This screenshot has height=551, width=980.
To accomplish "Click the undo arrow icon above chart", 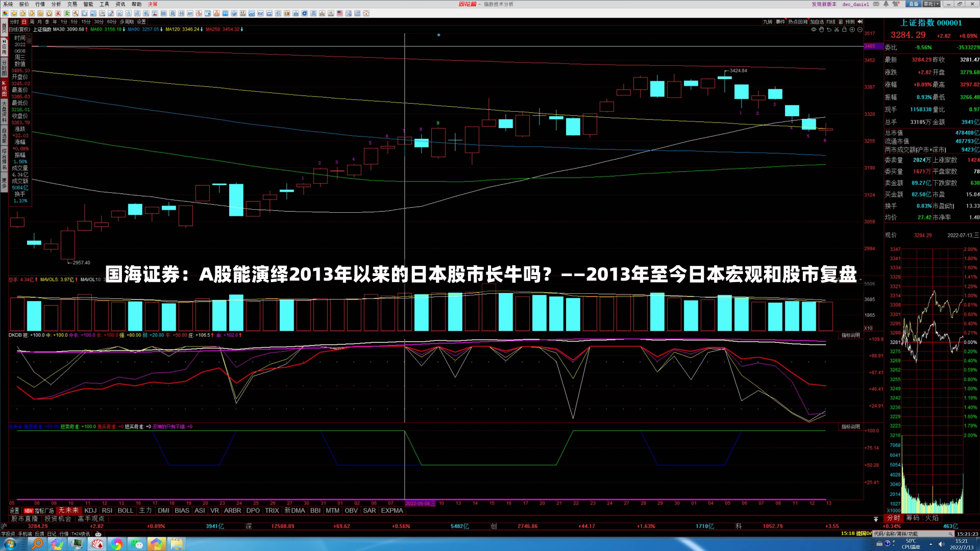I will [x=829, y=30].
